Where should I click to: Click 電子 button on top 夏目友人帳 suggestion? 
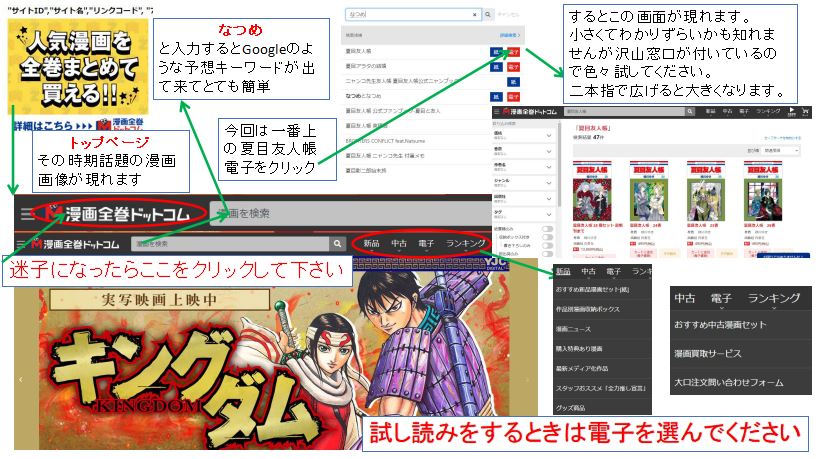point(515,51)
